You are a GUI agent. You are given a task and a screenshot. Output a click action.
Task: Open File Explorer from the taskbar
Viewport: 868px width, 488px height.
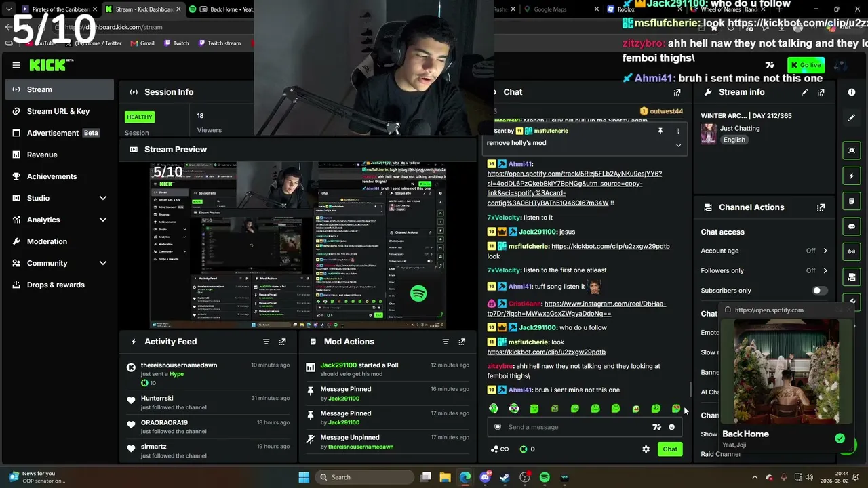(x=445, y=477)
